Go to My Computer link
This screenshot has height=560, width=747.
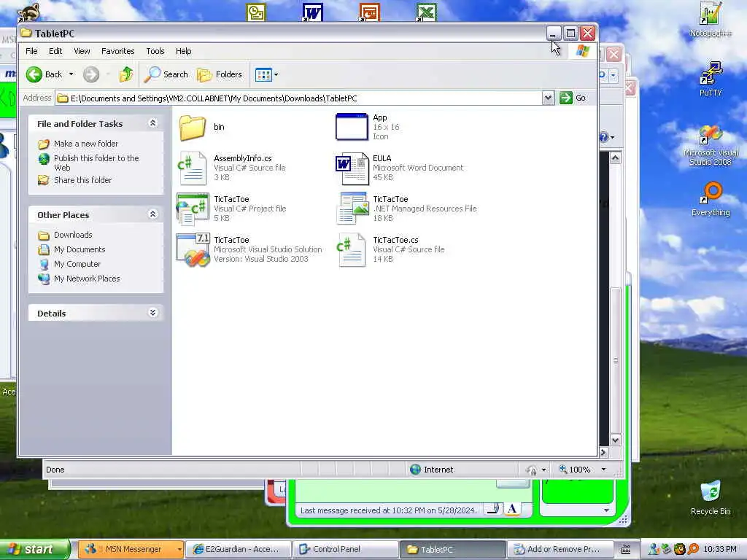(77, 264)
